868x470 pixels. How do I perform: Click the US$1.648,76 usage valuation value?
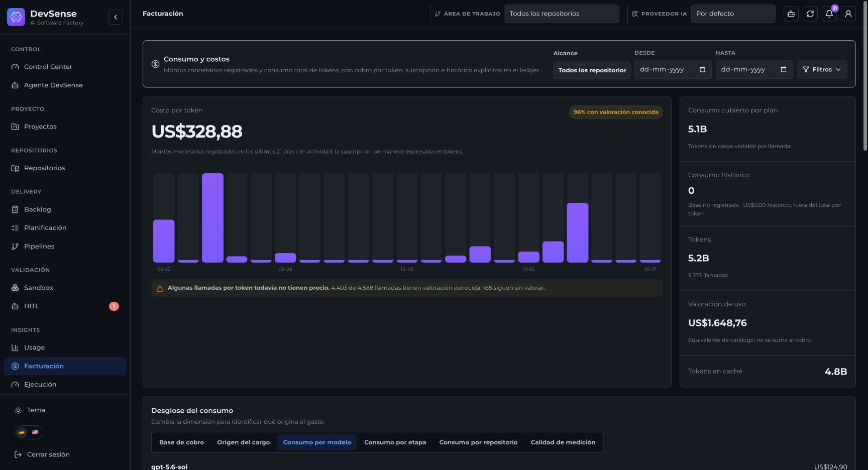point(717,323)
